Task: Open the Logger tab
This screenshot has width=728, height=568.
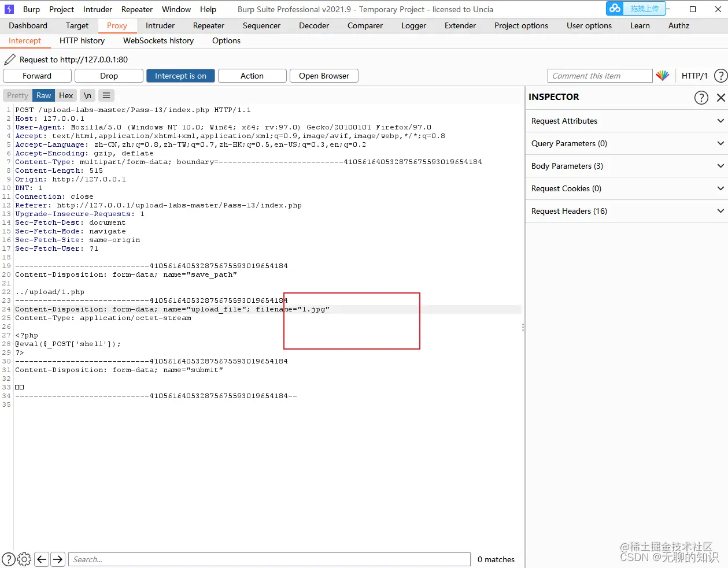Action: pyautogui.click(x=413, y=25)
